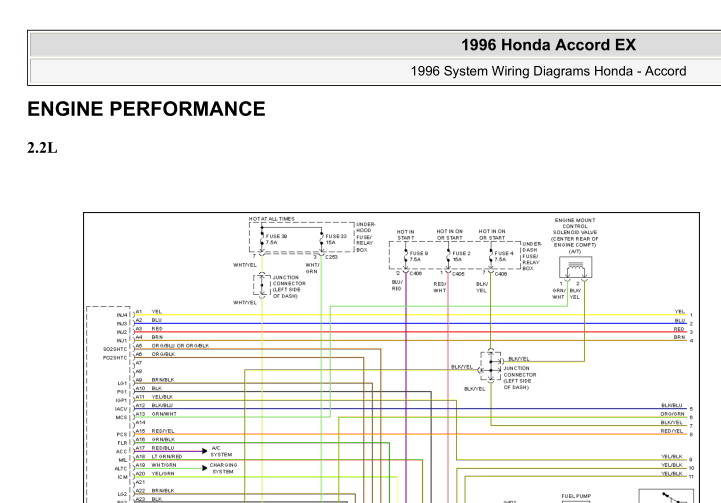Click the "HOT IN START" label

[x=406, y=235]
